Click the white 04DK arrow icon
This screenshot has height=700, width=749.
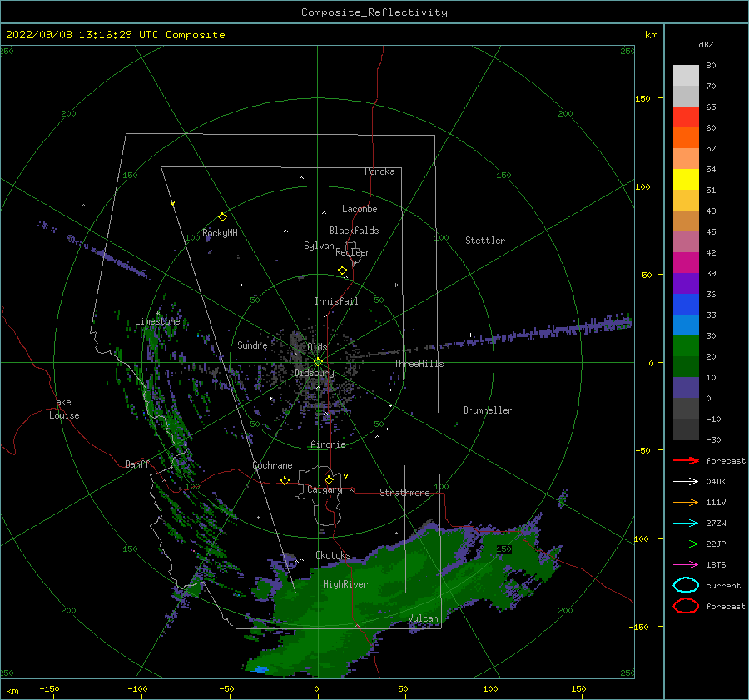click(686, 482)
